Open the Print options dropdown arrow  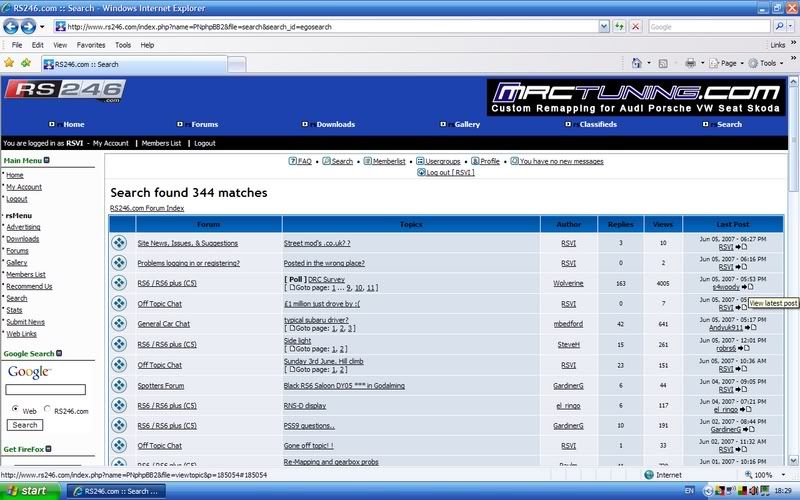pyautogui.click(x=703, y=63)
